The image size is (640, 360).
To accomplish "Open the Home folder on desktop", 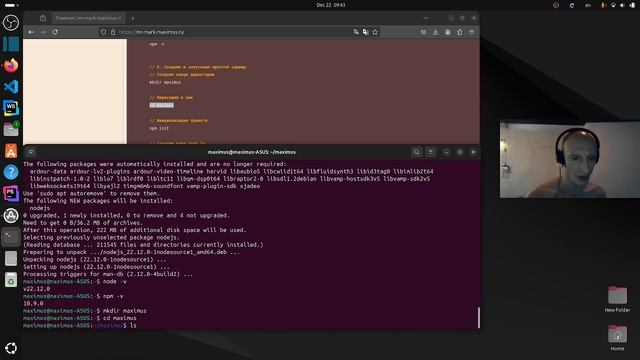I will pyautogui.click(x=617, y=338).
